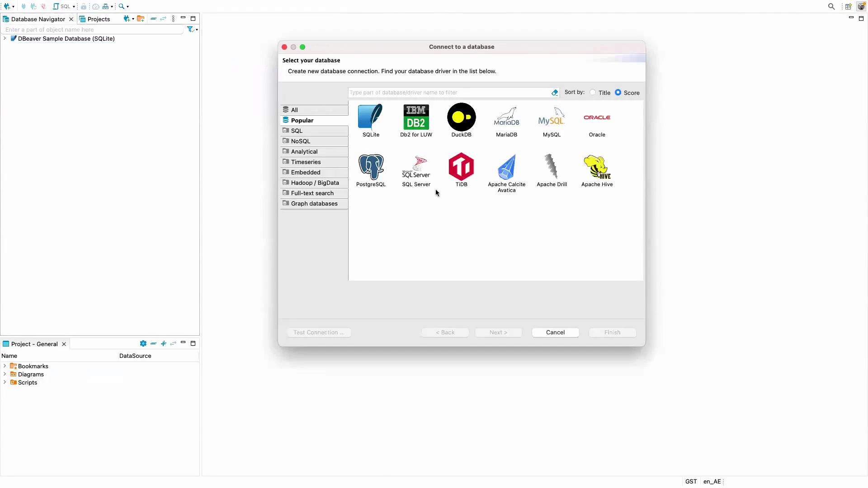Pick the Apache Hive driver
The height and width of the screenshot is (488, 868).
point(597,170)
